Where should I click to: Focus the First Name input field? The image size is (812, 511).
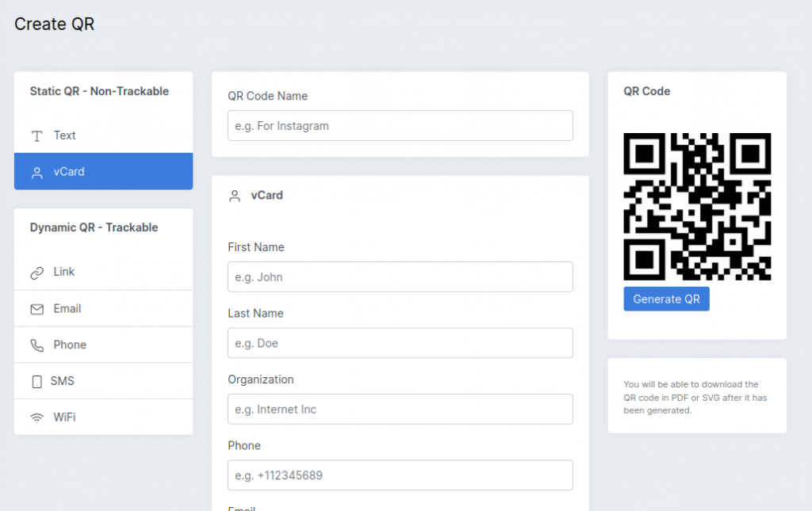tap(400, 276)
